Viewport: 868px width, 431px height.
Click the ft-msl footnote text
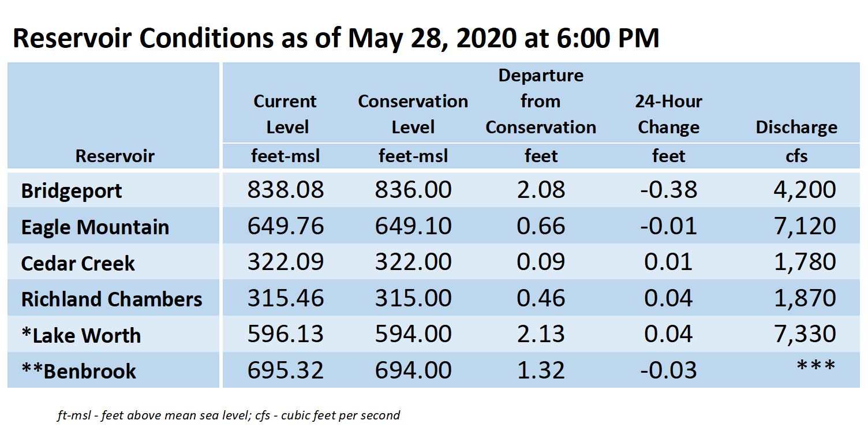tap(229, 415)
